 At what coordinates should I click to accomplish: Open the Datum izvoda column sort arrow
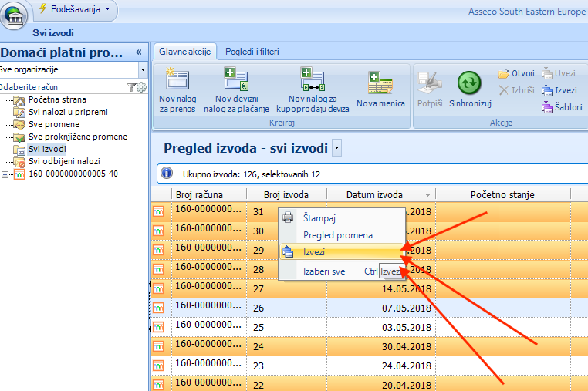coord(427,195)
